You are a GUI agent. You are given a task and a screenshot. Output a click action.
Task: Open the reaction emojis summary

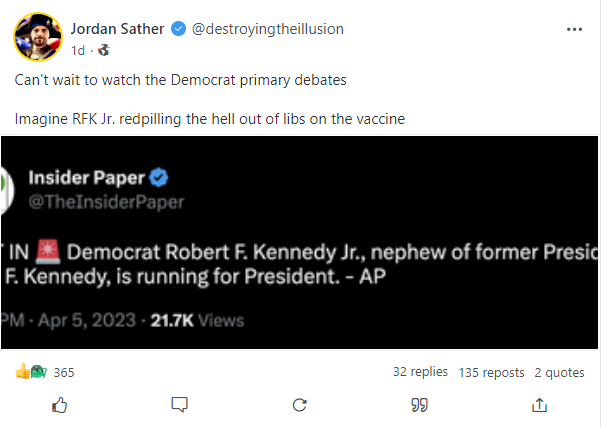click(x=31, y=372)
